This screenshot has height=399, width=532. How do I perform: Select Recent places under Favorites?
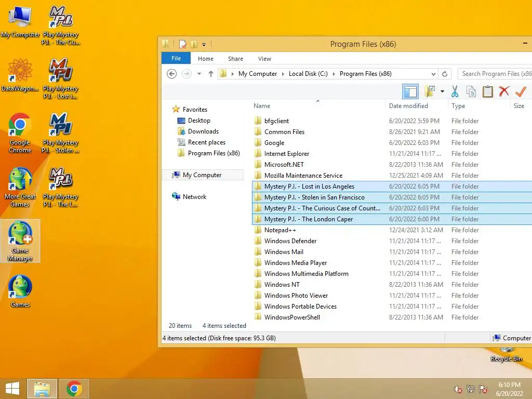tap(207, 142)
